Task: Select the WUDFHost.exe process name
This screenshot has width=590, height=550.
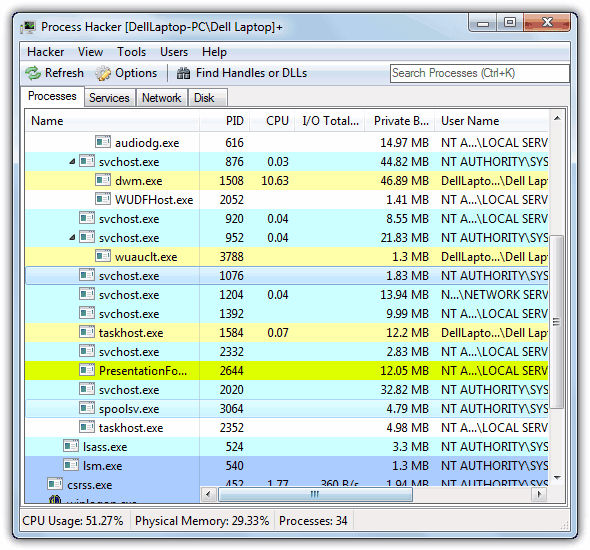Action: (x=154, y=200)
